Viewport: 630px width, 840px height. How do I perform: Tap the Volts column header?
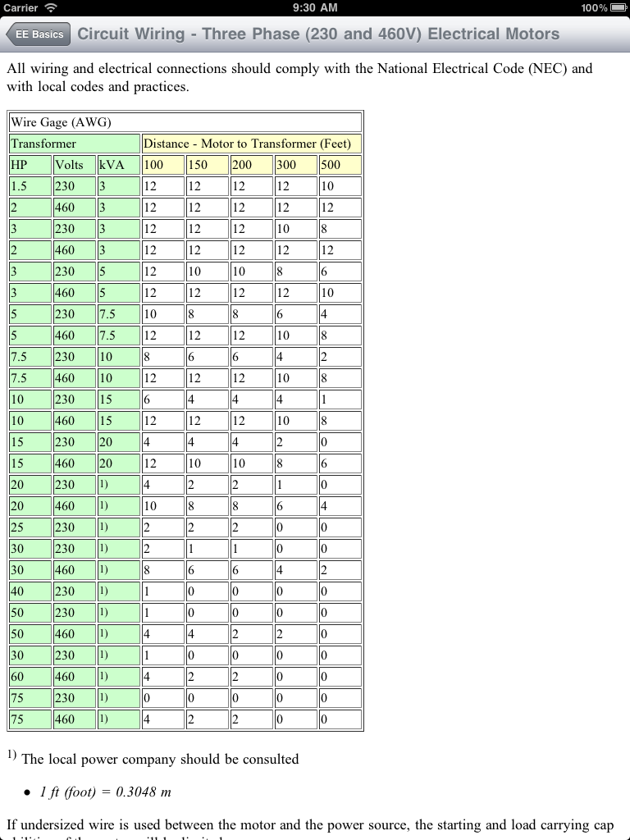(74, 165)
